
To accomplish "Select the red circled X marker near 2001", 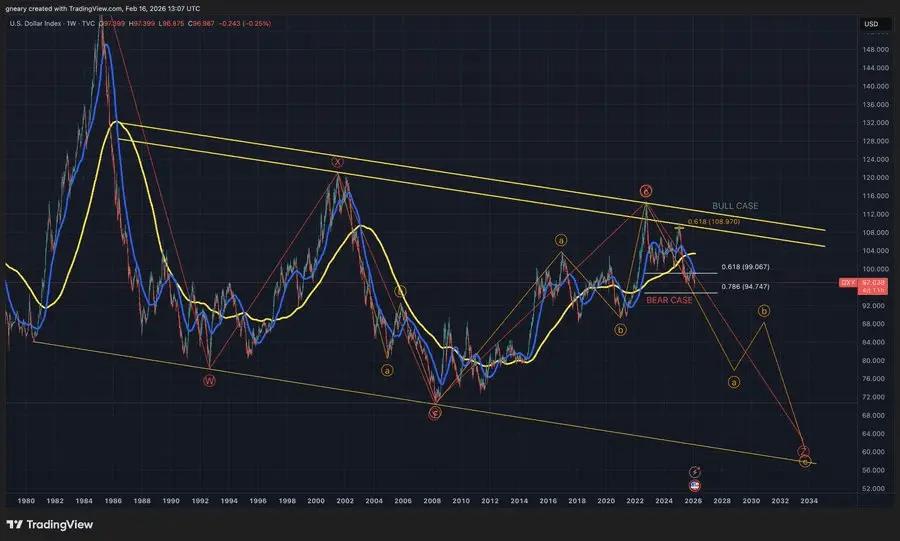I will coord(338,161).
